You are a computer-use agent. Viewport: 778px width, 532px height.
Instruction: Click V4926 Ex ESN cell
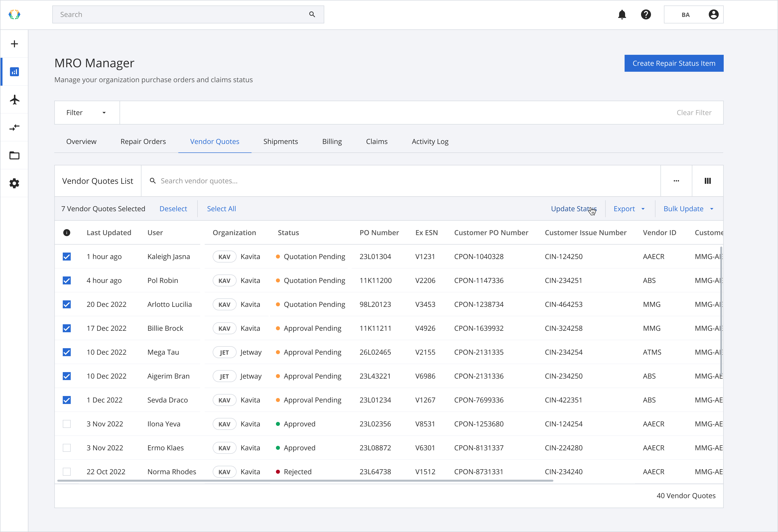pyautogui.click(x=425, y=329)
